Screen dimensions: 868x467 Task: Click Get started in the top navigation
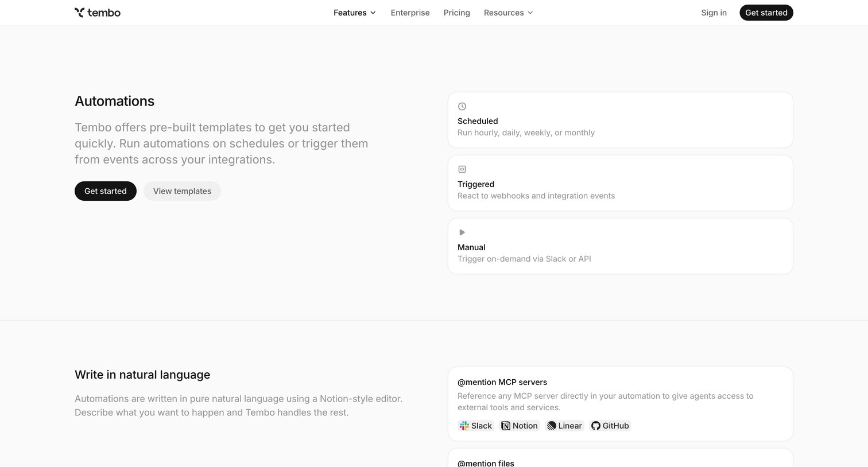click(766, 13)
